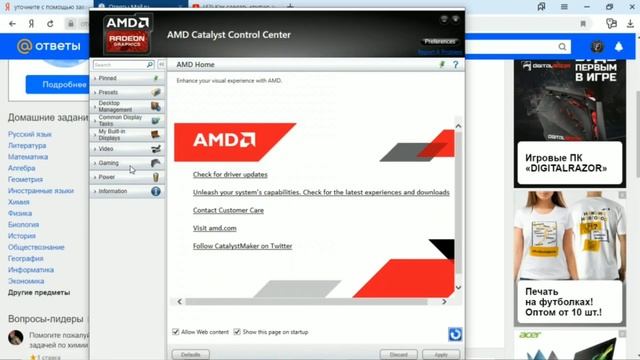Image resolution: width=640 pixels, height=360 pixels.
Task: Click the search magnifier in the AMD sidebar
Action: click(150, 64)
